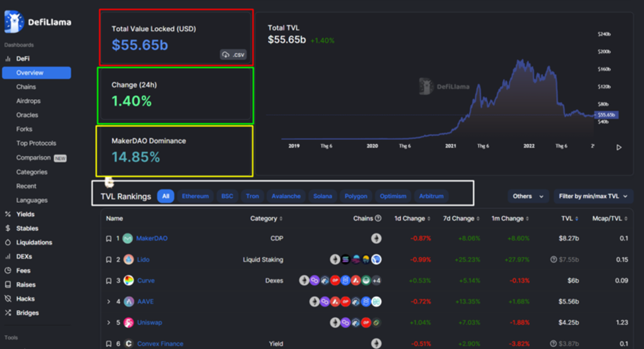Open Top Protocols page
The width and height of the screenshot is (644, 349).
(x=36, y=143)
